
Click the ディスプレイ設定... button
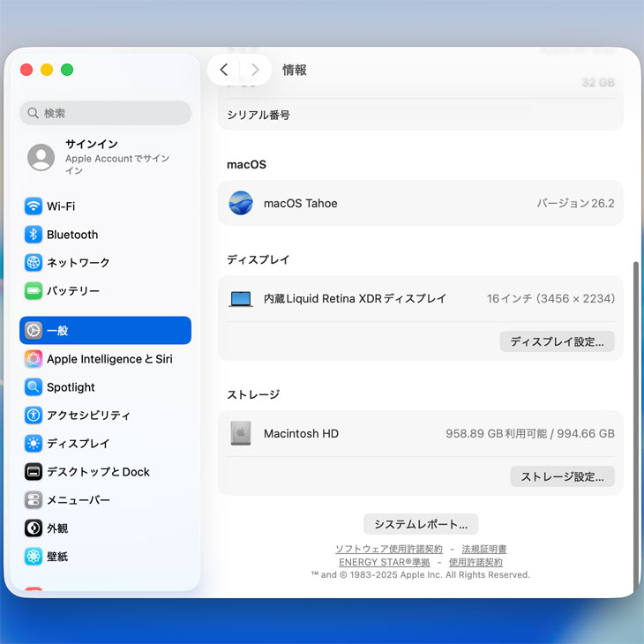click(557, 341)
